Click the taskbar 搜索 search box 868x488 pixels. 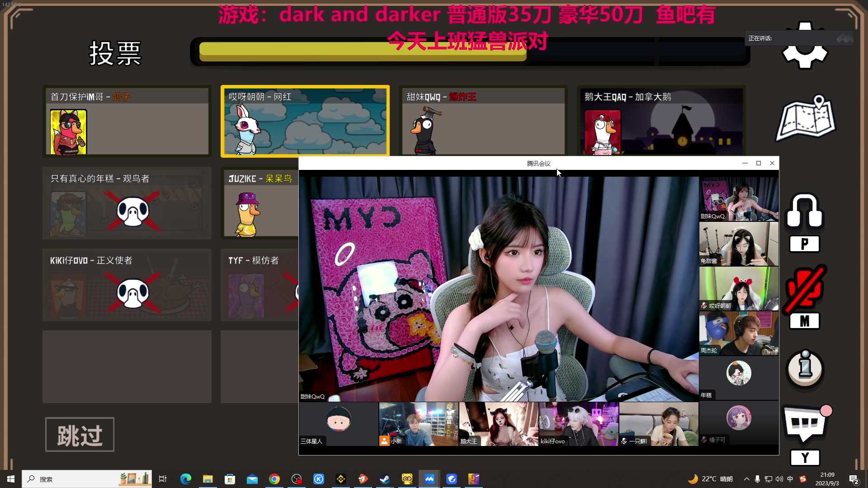coord(87,479)
